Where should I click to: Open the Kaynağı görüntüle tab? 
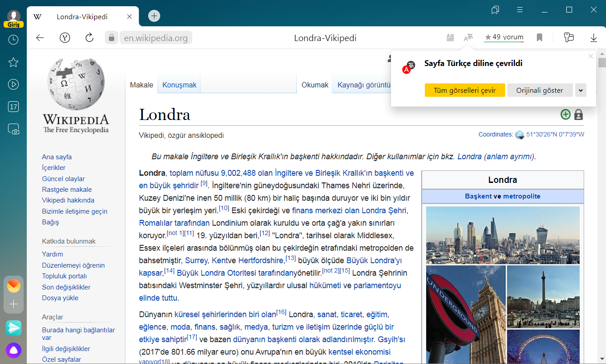click(x=364, y=85)
